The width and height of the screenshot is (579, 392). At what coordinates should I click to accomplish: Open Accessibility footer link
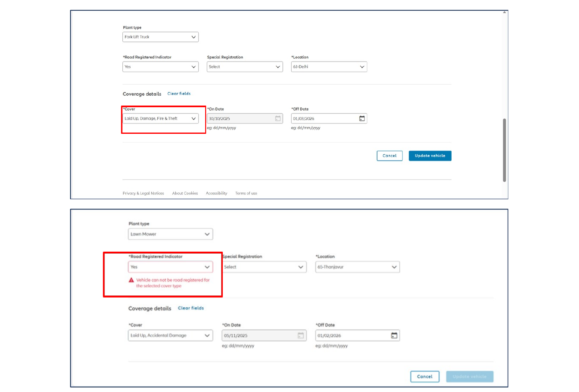point(217,193)
